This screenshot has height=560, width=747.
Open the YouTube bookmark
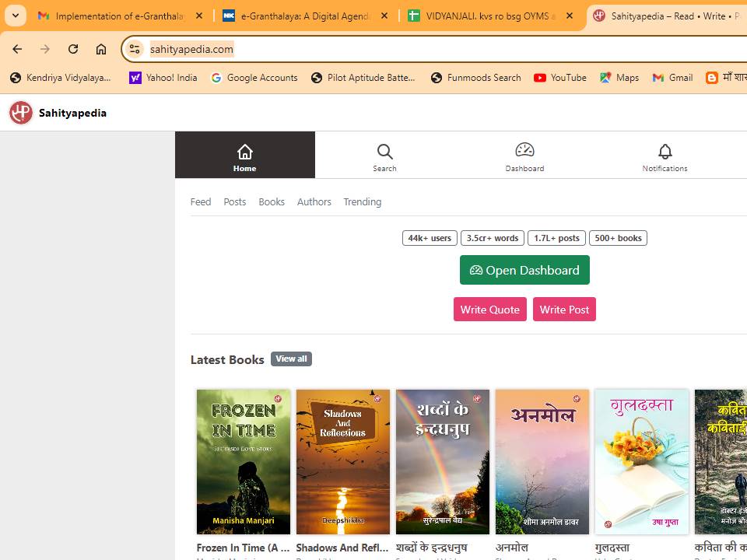coord(560,78)
